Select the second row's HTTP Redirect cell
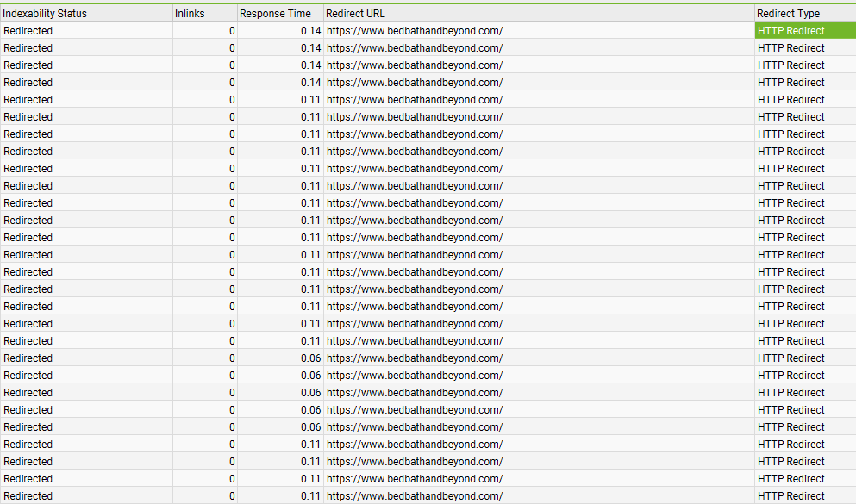 [791, 48]
